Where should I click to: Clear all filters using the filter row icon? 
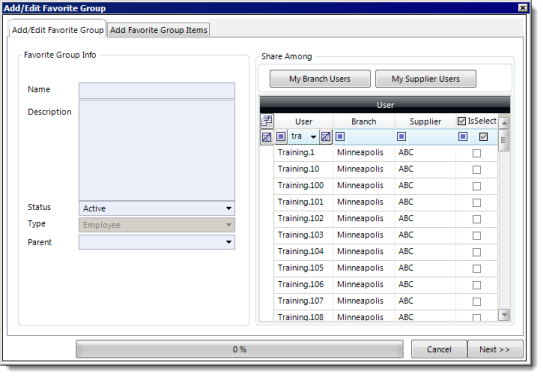267,137
